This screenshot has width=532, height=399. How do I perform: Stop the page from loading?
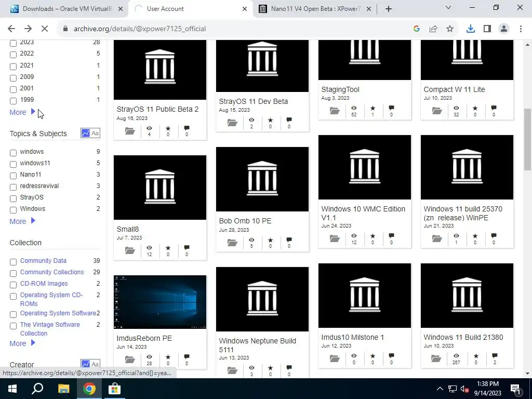coord(45,29)
